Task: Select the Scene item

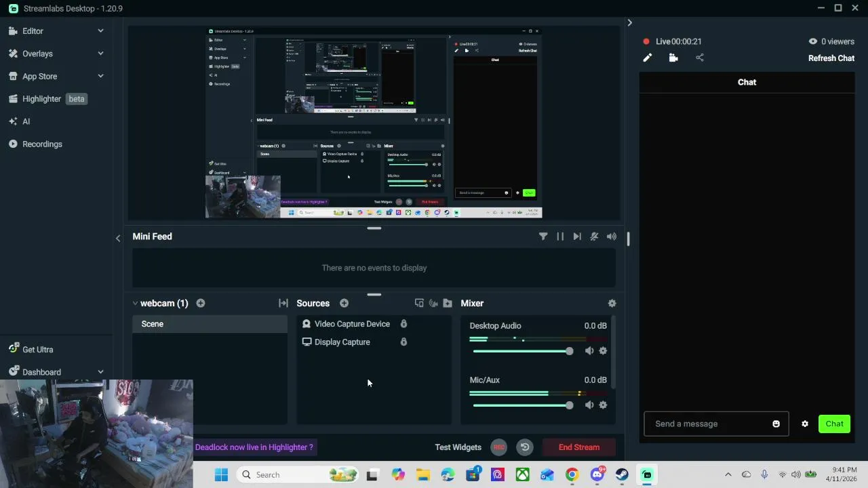Action: [210, 324]
